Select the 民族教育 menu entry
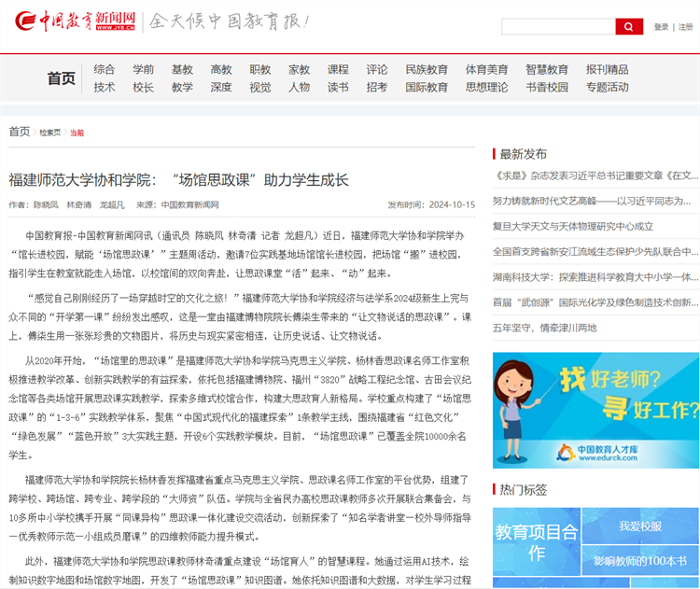The image size is (700, 589). pos(427,69)
